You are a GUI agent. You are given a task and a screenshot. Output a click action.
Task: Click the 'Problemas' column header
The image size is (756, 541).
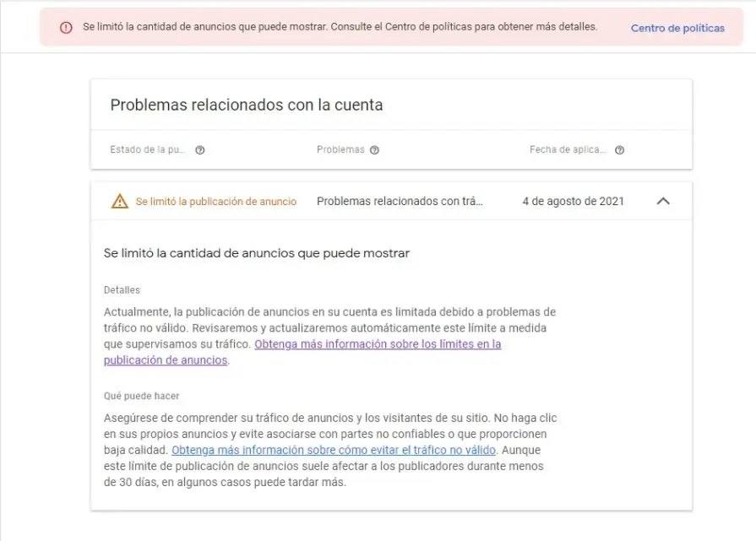340,150
